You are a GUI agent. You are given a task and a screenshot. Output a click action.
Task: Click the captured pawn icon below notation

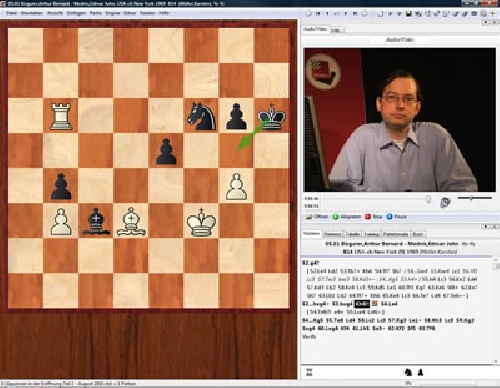pos(421,372)
